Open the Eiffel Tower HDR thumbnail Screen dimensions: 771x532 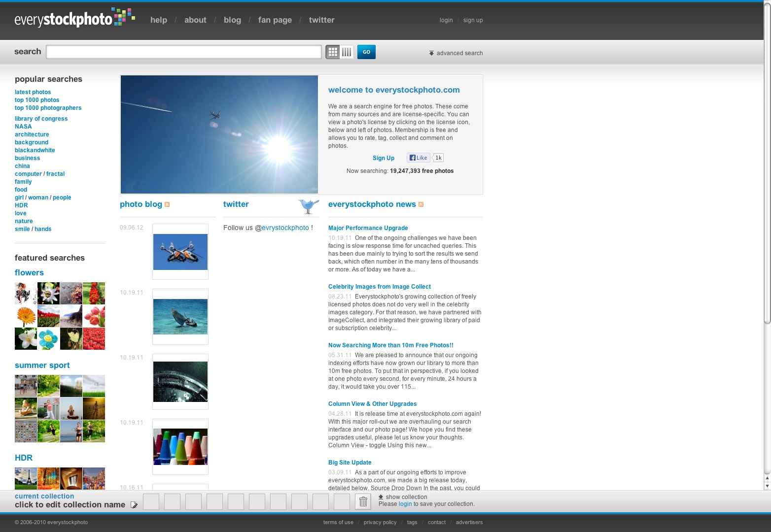[26, 478]
